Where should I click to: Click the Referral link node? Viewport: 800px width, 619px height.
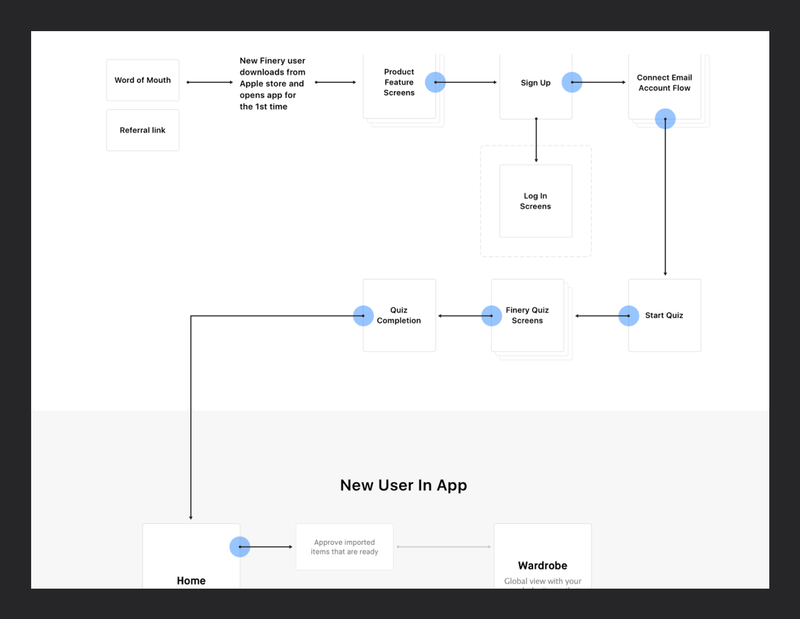pos(142,130)
